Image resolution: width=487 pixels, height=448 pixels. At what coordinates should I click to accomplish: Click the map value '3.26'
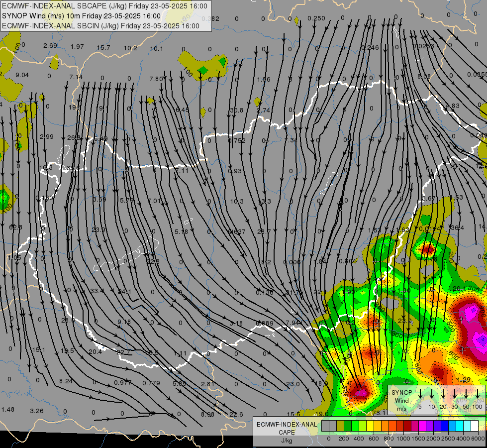[x=37, y=411]
